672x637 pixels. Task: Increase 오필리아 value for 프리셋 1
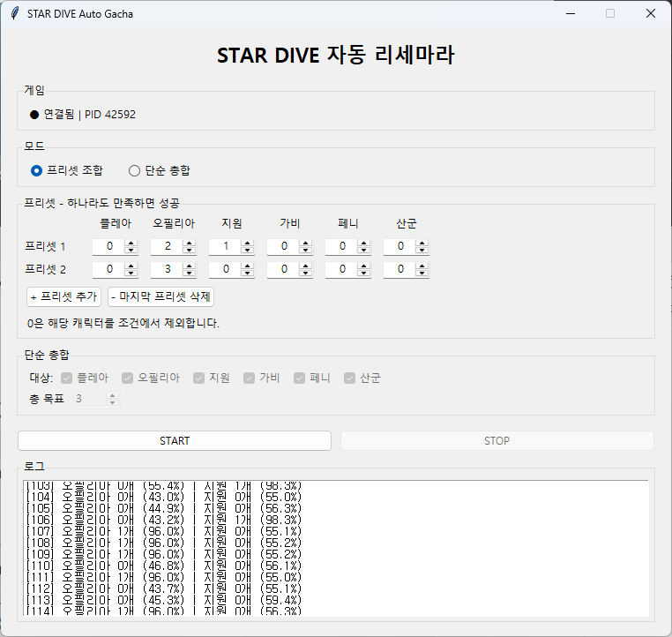pyautogui.click(x=189, y=243)
